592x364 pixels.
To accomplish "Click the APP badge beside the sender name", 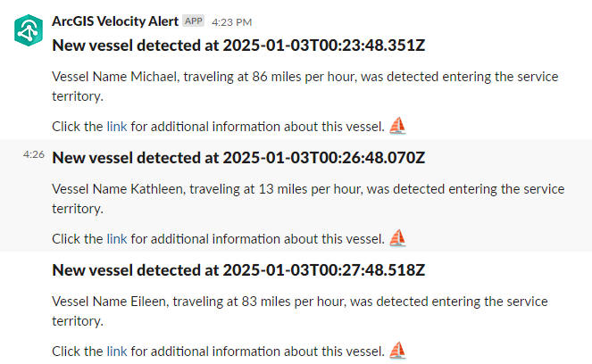I will click(x=193, y=21).
